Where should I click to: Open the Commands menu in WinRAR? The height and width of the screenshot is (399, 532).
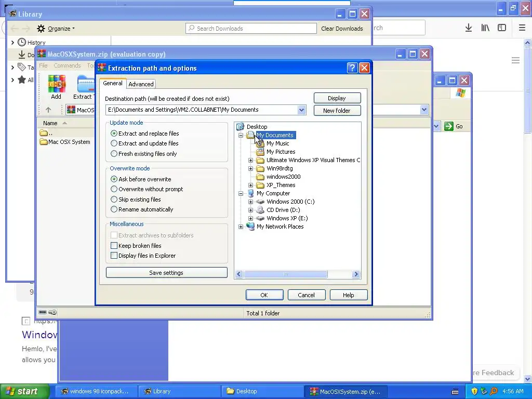coord(67,65)
